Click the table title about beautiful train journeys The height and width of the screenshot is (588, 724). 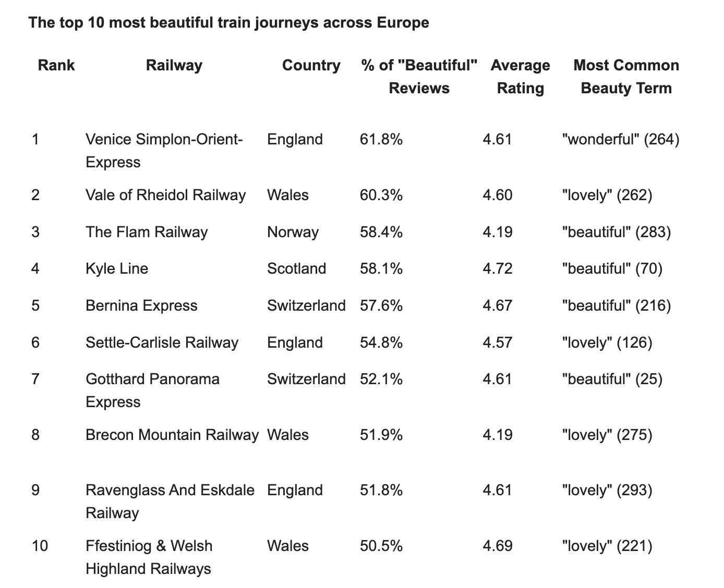tap(228, 23)
